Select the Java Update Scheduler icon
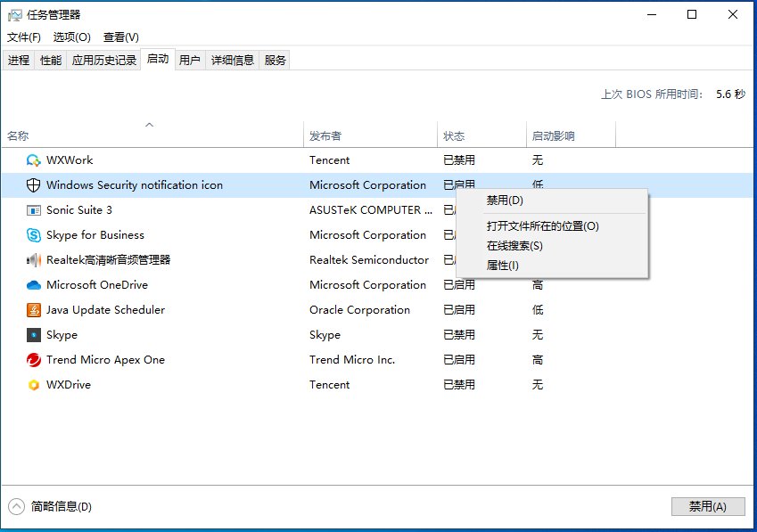 coord(34,310)
